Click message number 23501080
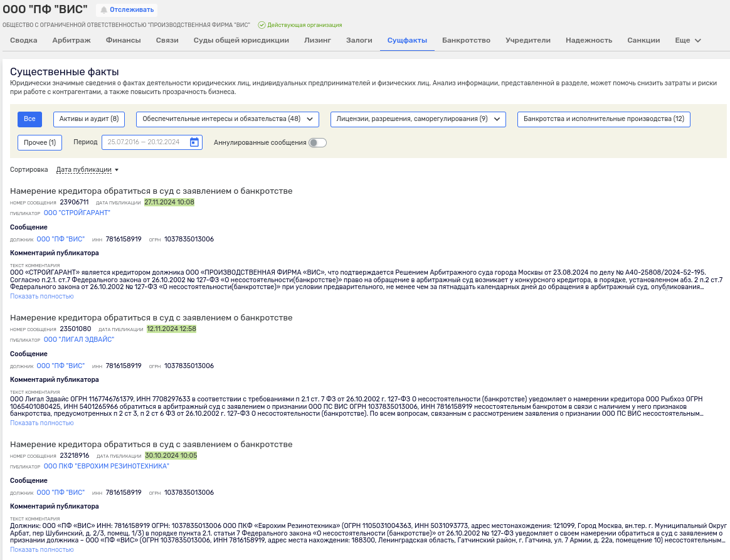This screenshot has height=560, width=730. click(75, 329)
